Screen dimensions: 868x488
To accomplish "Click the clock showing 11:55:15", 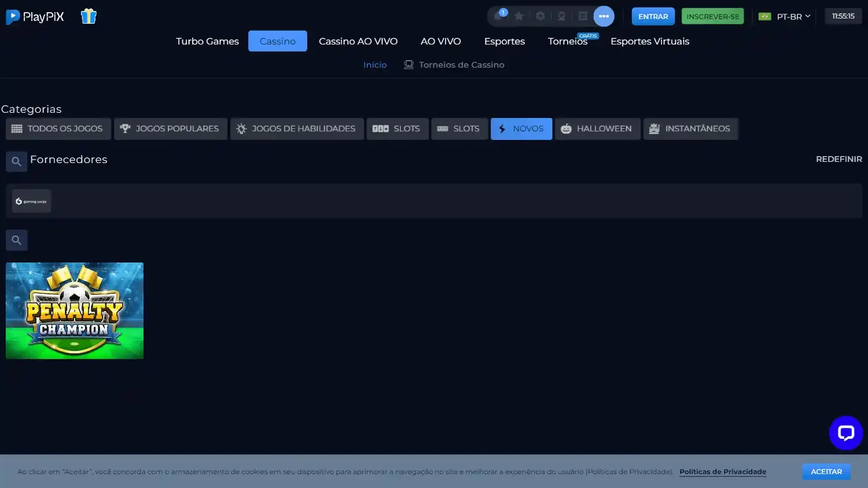I will pos(843,16).
